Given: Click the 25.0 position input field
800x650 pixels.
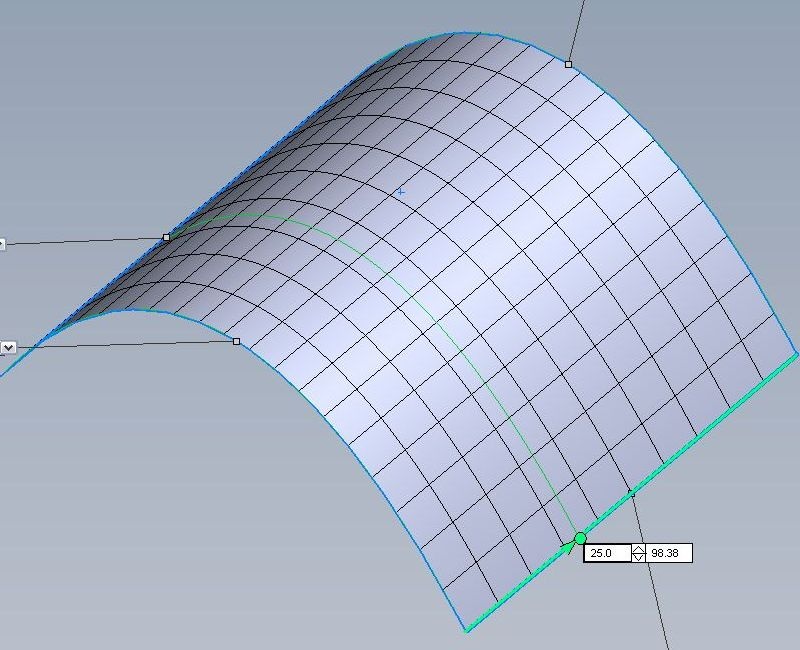Looking at the screenshot, I should coord(608,553).
